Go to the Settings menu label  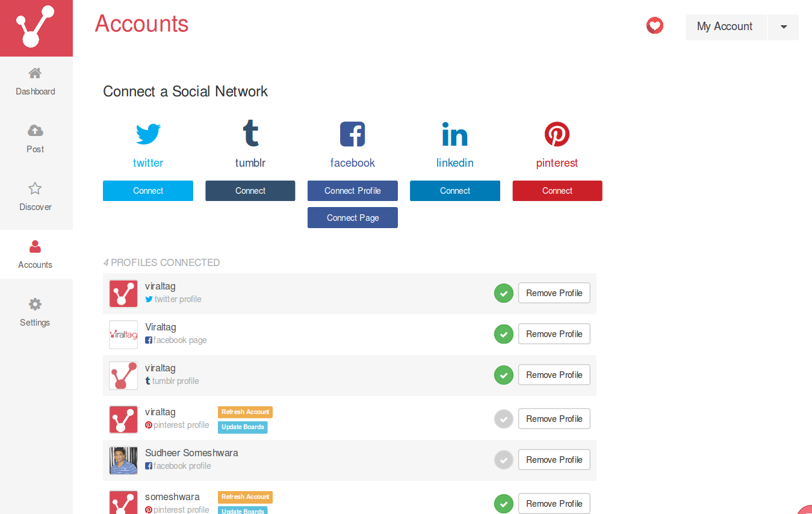(x=36, y=323)
